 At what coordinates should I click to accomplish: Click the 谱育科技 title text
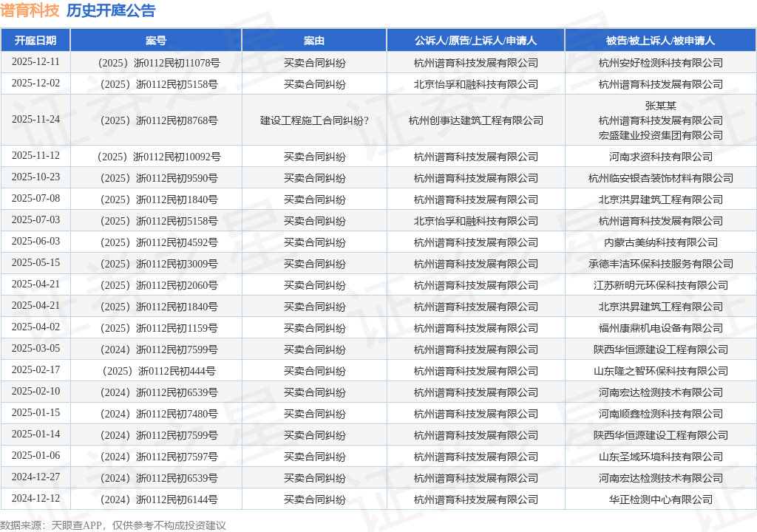tap(30, 10)
